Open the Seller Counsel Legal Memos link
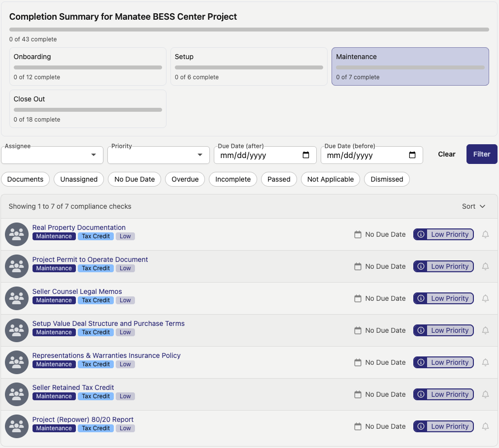 [x=77, y=291]
